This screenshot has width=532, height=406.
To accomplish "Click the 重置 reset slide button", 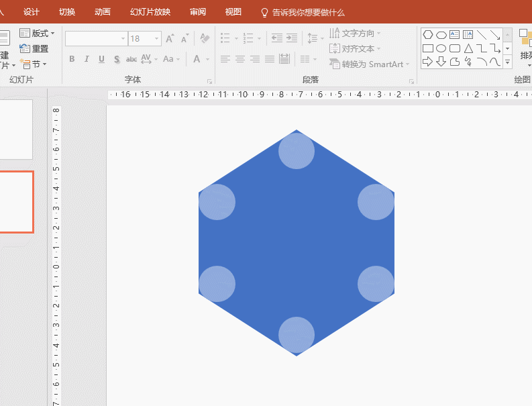I will click(34, 48).
